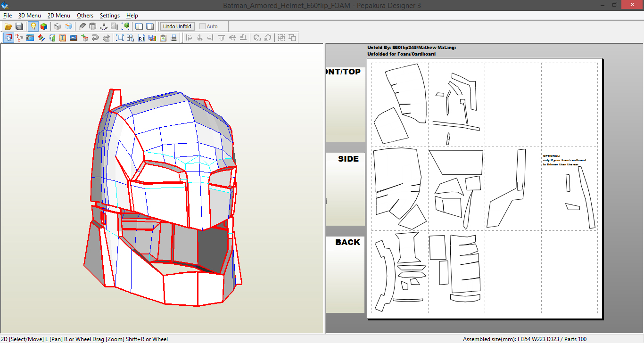Click the group parts icon

(x=281, y=38)
